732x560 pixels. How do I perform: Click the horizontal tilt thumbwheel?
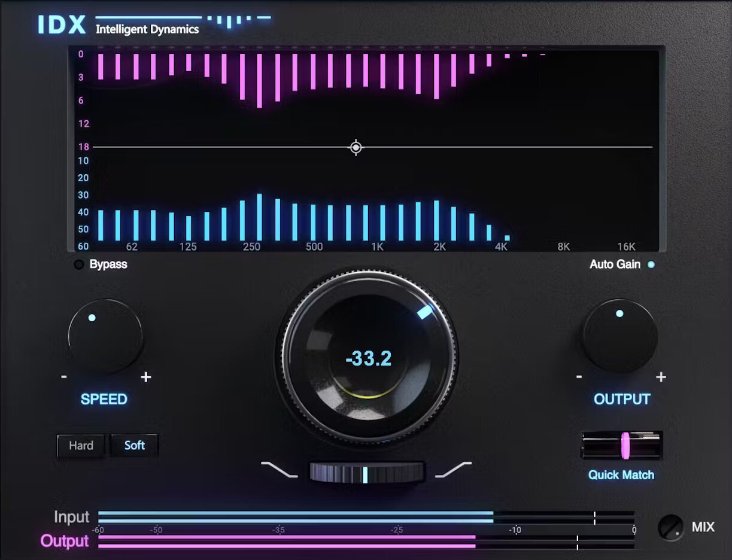(x=366, y=473)
